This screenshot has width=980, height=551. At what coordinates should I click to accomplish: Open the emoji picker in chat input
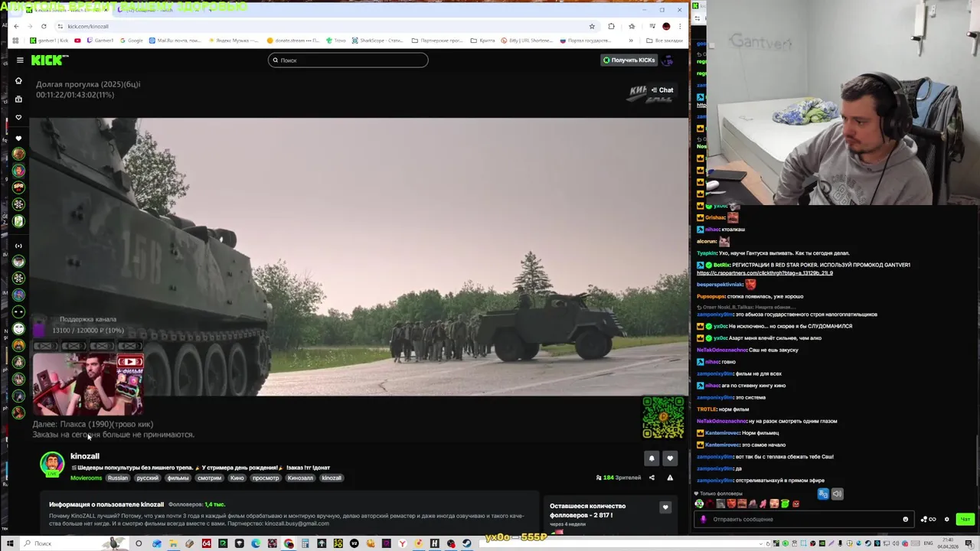906,519
